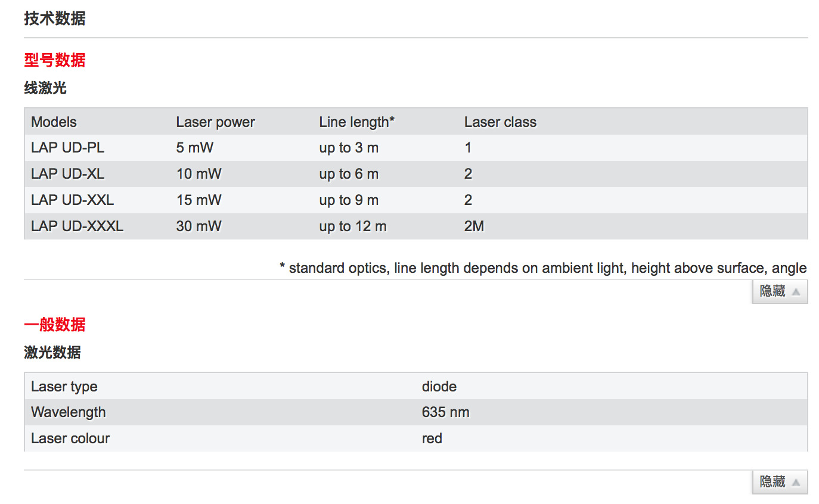Select the LAP UD-XXL model cell
The height and width of the screenshot is (504, 819).
(73, 200)
